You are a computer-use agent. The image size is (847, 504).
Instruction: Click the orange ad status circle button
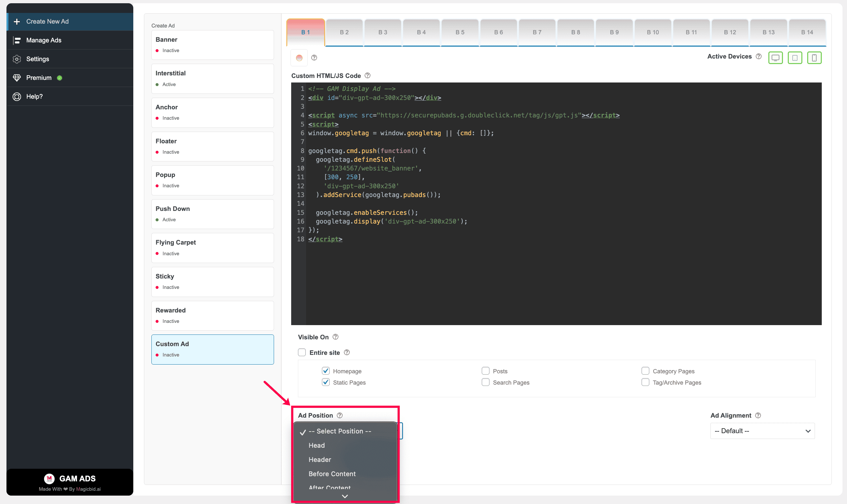[299, 58]
